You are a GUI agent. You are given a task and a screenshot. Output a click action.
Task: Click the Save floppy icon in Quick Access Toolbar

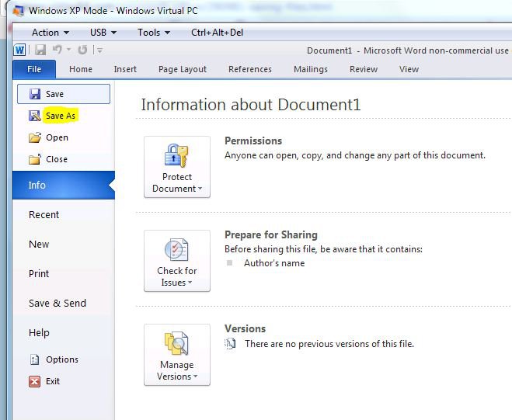pos(40,50)
